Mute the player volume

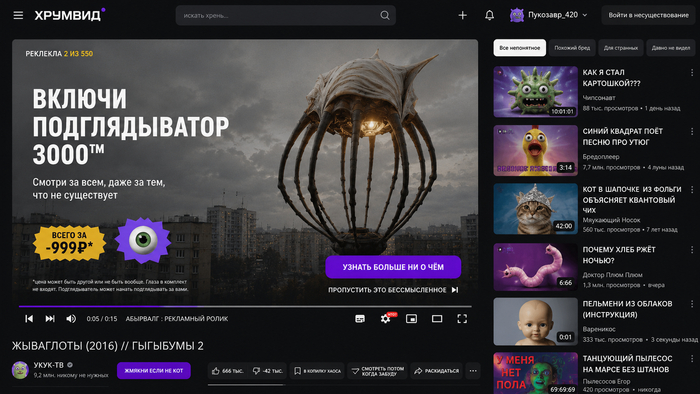(x=71, y=319)
